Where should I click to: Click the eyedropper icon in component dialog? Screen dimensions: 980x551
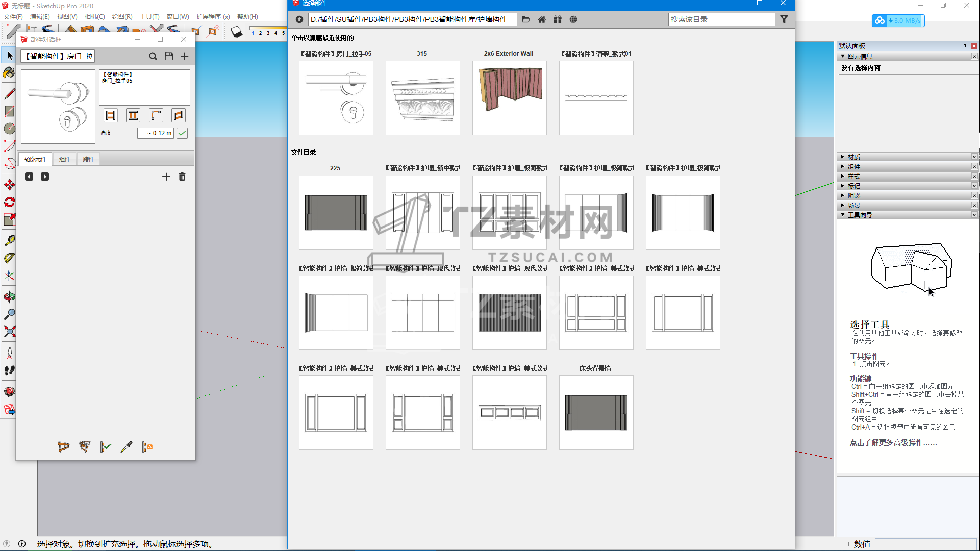[x=127, y=447]
